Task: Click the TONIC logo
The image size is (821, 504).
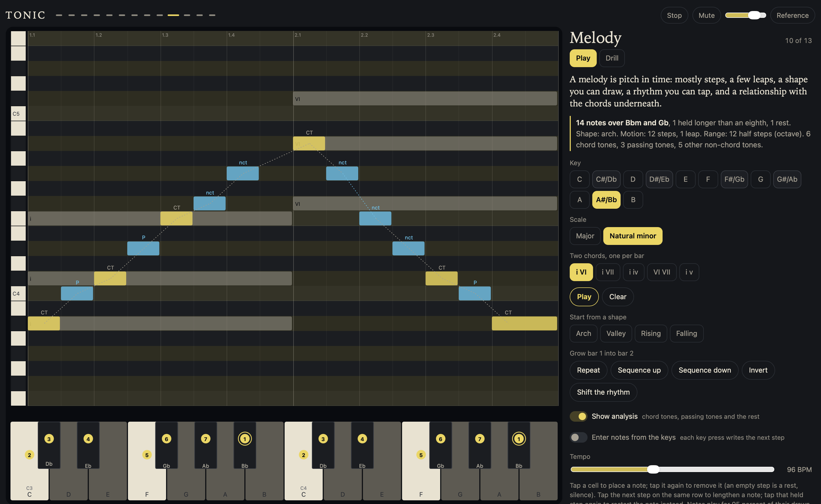Action: click(25, 15)
